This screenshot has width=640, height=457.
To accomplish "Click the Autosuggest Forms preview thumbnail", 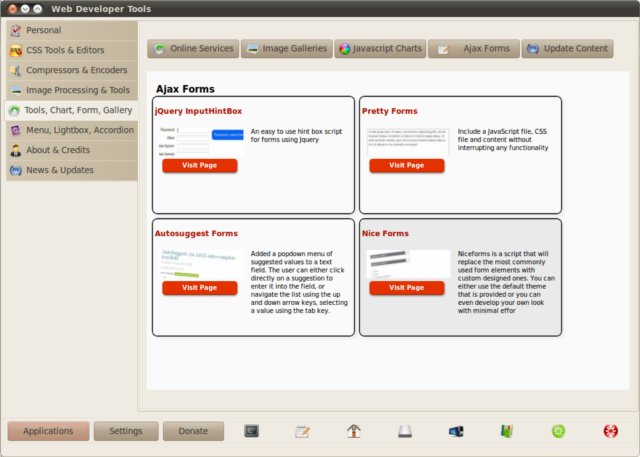I will [x=201, y=264].
